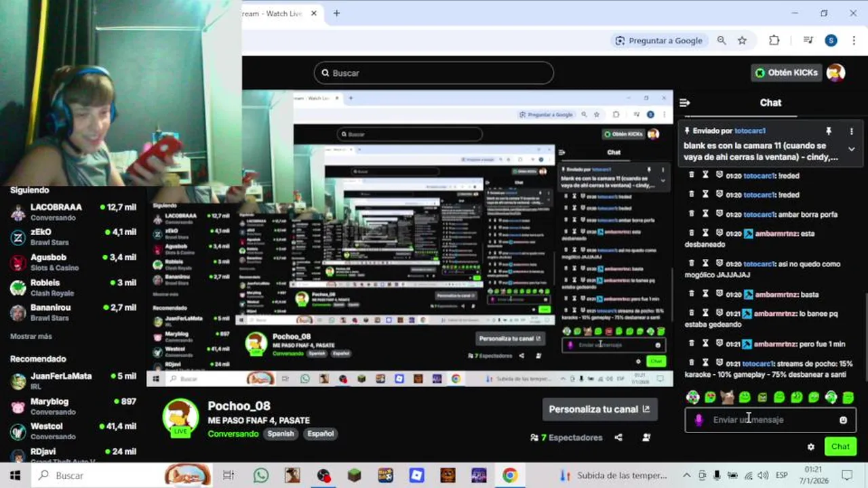Delete the message saying 'basta'
The width and height of the screenshot is (868, 488).
(692, 294)
